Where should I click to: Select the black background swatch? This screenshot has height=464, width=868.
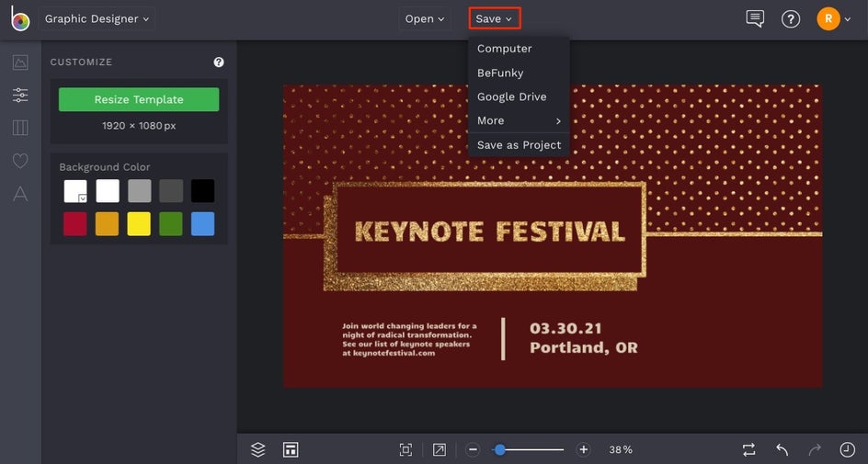point(202,191)
